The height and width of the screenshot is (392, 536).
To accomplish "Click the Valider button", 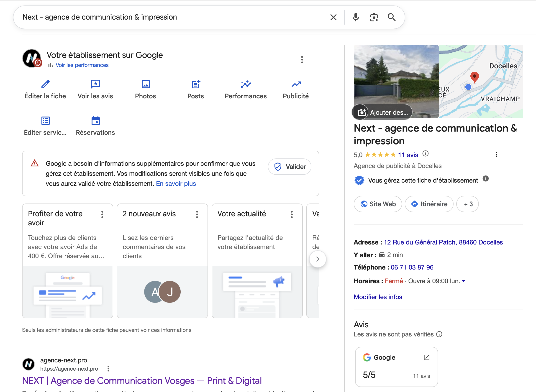I will coord(289,167).
